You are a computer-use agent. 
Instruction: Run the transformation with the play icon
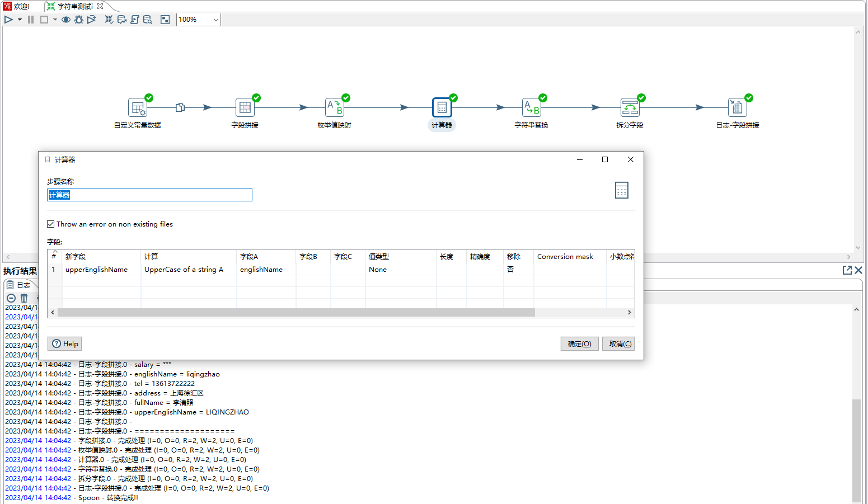[x=8, y=20]
